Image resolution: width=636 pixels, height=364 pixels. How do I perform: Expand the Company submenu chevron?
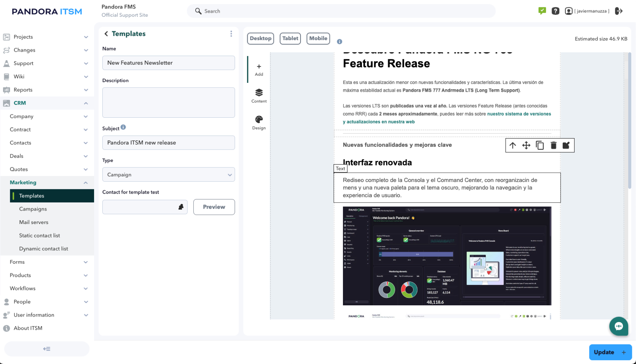tap(86, 117)
